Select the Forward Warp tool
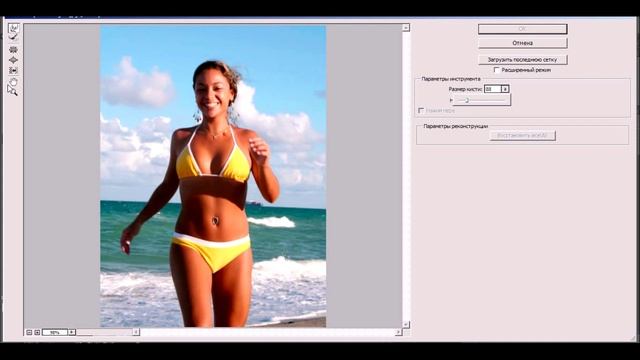This screenshot has width=640, height=360. (x=14, y=28)
